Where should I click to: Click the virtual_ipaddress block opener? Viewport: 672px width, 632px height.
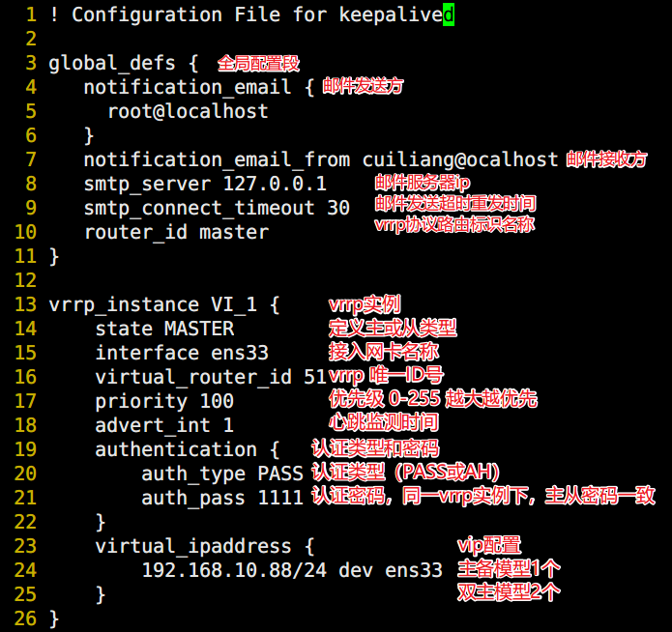click(204, 547)
